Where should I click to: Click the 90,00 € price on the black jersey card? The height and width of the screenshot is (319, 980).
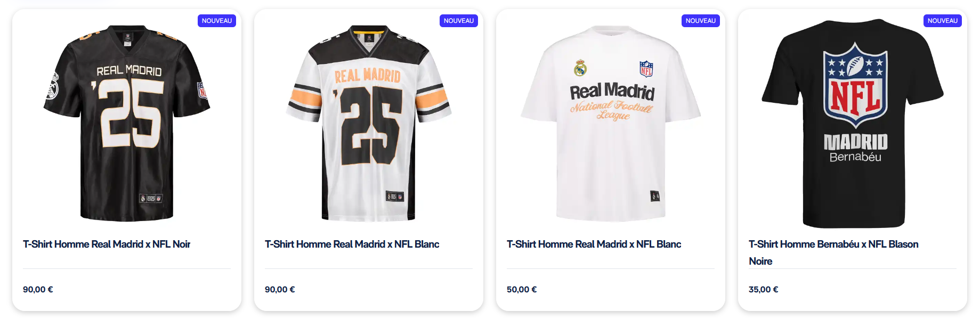click(37, 290)
